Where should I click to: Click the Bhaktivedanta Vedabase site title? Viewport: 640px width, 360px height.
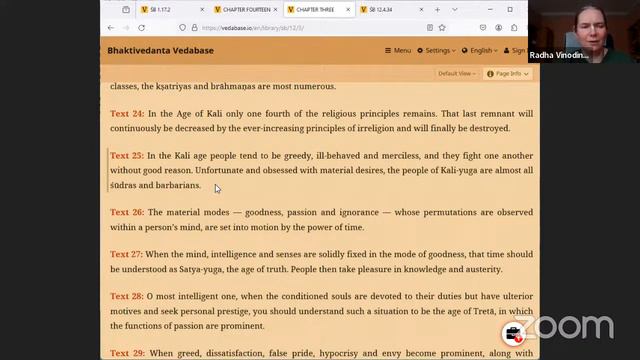click(x=160, y=51)
